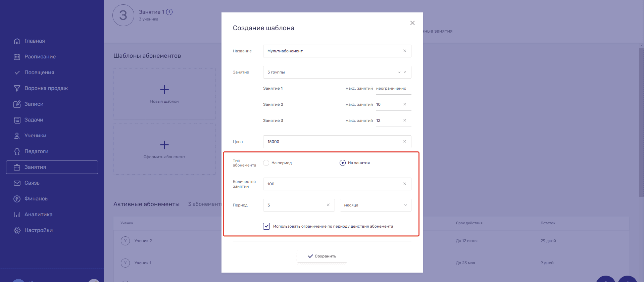This screenshot has width=644, height=282.
Task: Click info icon next to Занятие 1
Action: coord(169,12)
